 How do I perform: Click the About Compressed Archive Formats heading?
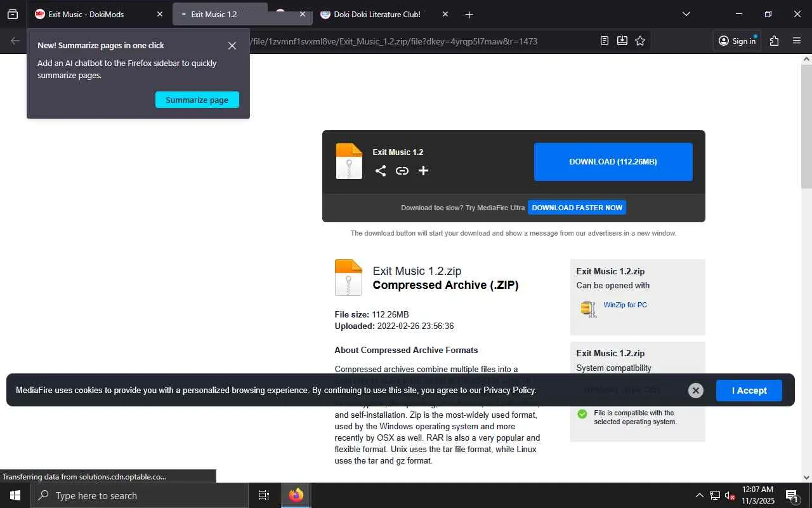(x=407, y=350)
